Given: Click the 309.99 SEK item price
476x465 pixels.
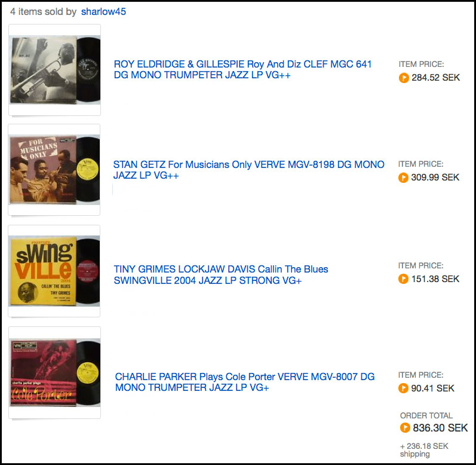Looking at the screenshot, I should [x=435, y=178].
